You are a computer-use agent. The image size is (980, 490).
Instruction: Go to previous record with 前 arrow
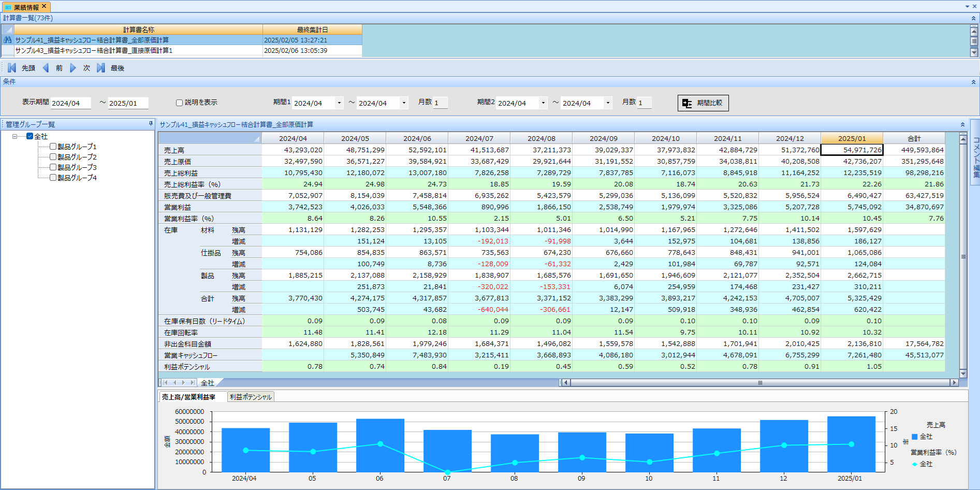point(46,68)
